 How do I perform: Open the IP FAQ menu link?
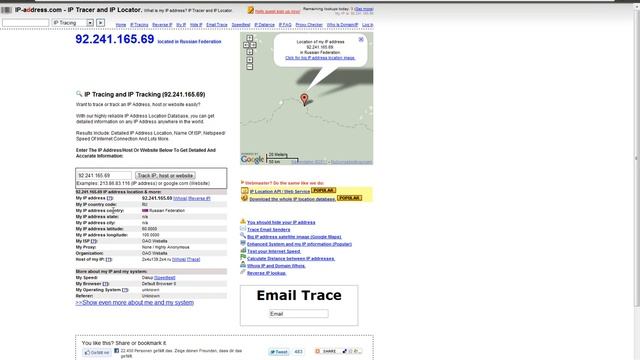pyautogui.click(x=285, y=25)
